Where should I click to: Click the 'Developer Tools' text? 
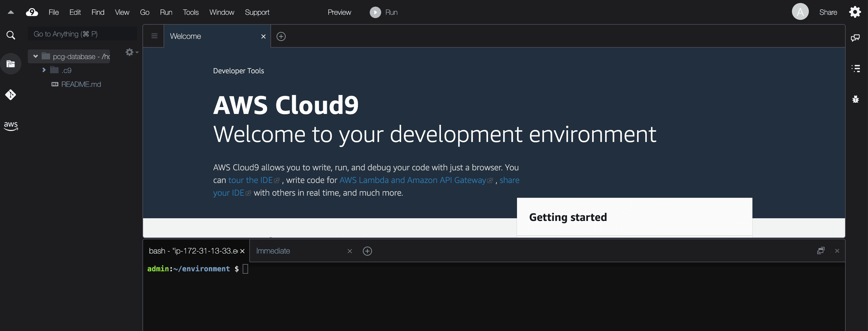[238, 71]
